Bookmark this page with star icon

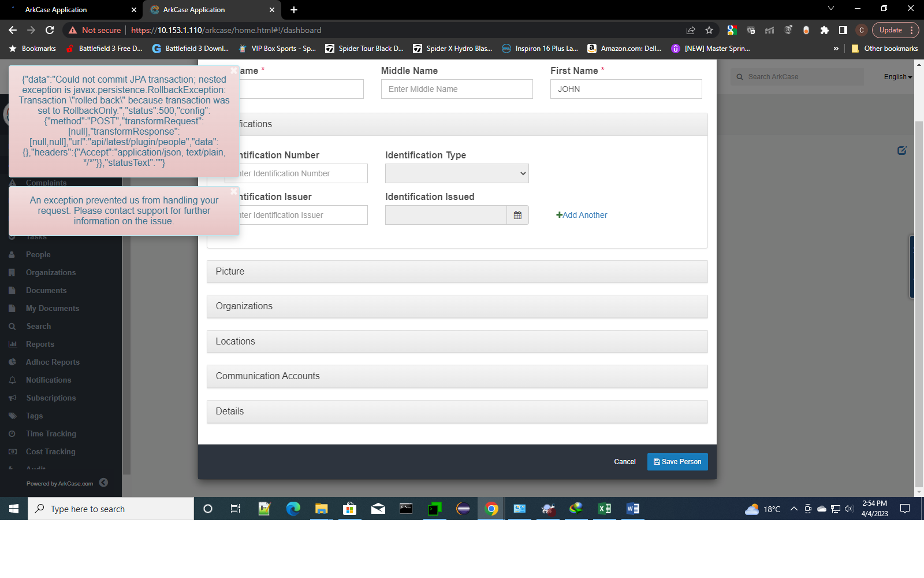pyautogui.click(x=709, y=30)
